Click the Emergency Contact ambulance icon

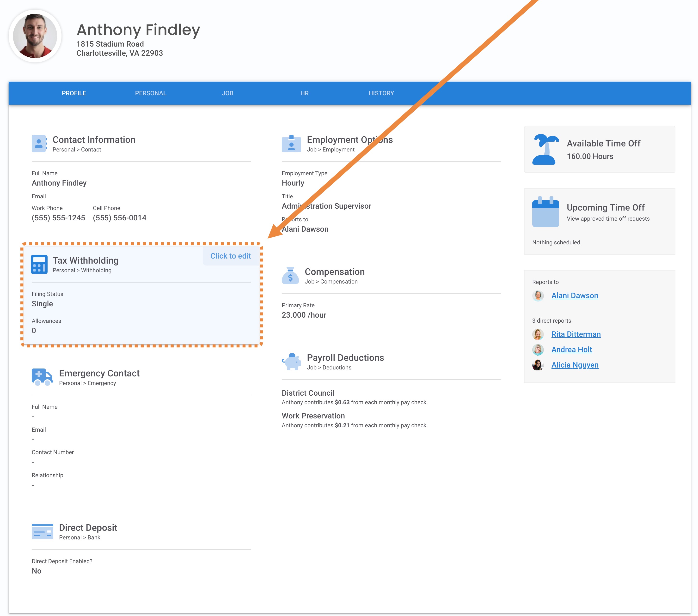pyautogui.click(x=42, y=377)
